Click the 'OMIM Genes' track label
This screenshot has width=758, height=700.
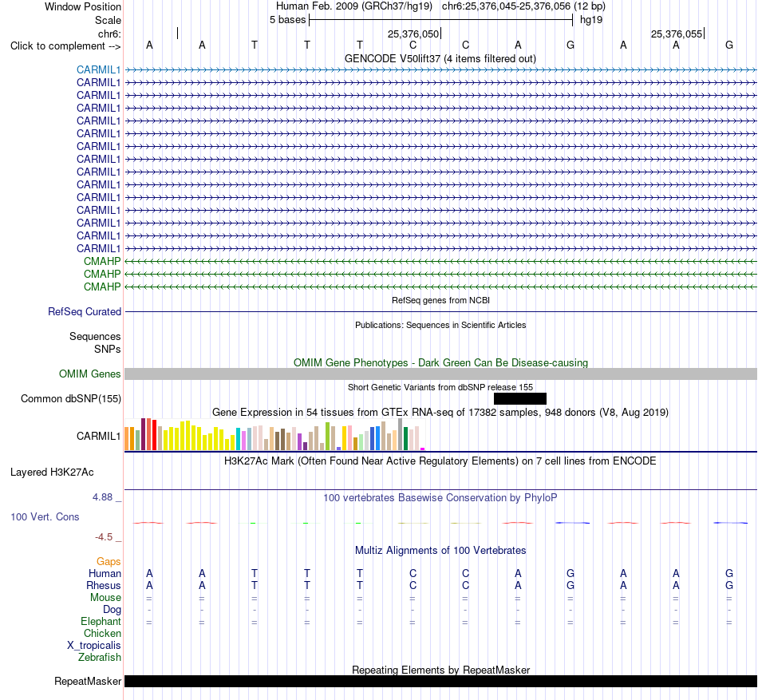(89, 374)
